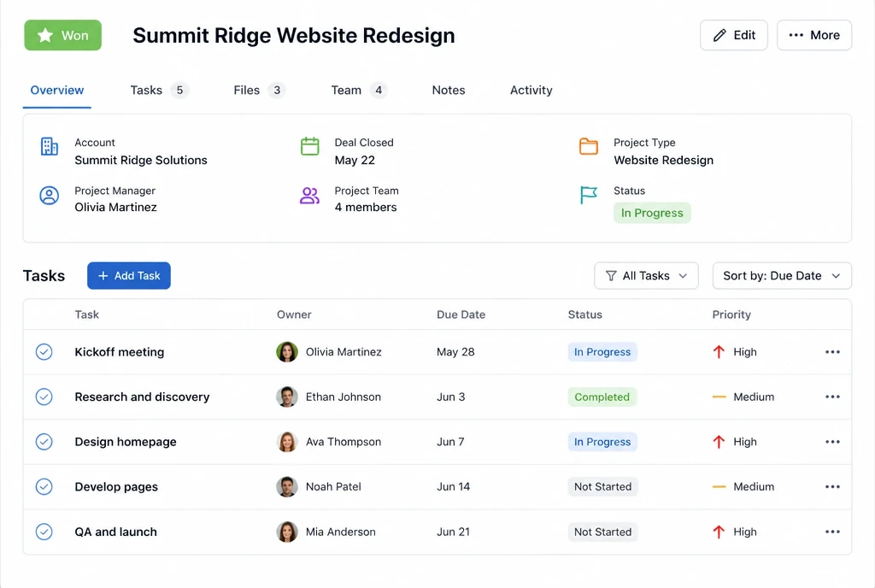Open the Sort by Due Date dropdown

782,275
